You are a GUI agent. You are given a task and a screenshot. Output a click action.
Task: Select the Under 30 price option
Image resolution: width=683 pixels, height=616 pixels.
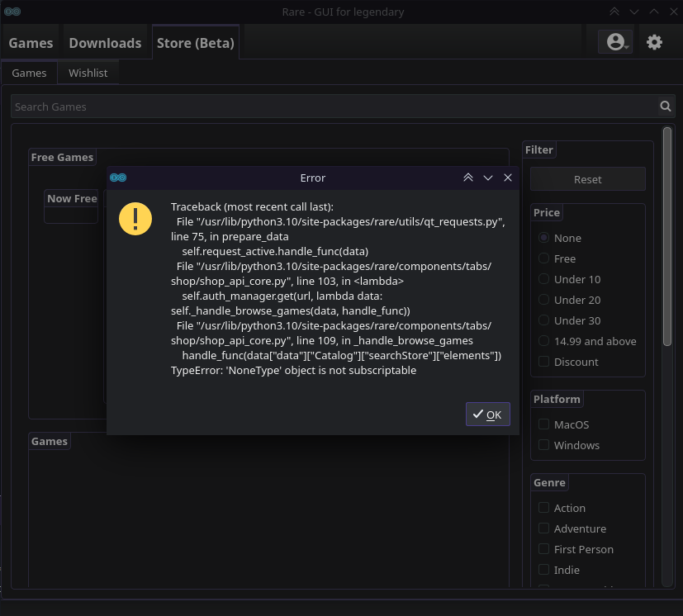(543, 320)
